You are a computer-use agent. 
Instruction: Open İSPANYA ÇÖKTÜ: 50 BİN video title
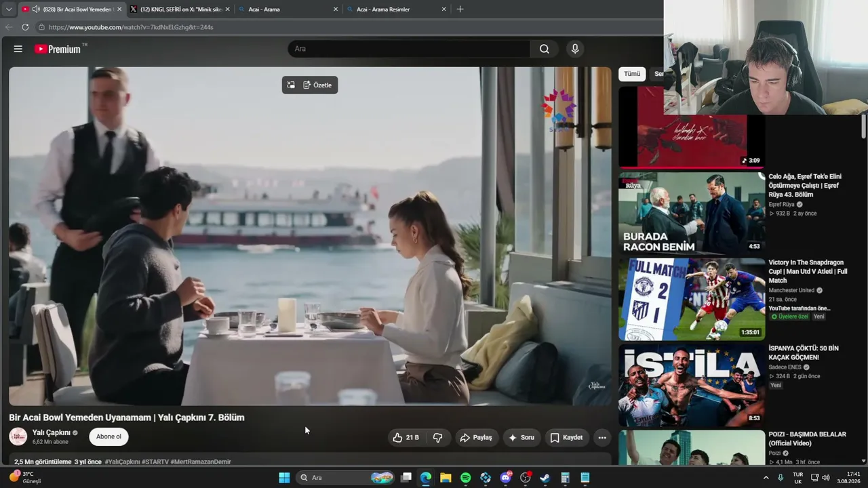click(804, 352)
